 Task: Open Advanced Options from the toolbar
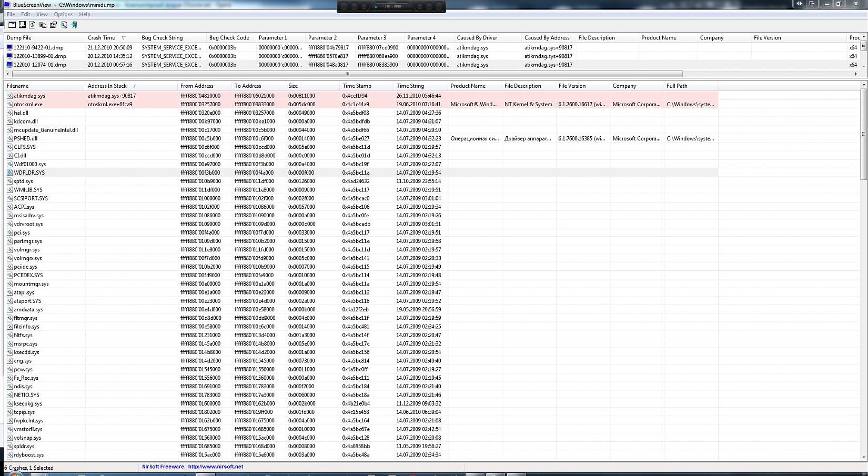tap(12, 25)
